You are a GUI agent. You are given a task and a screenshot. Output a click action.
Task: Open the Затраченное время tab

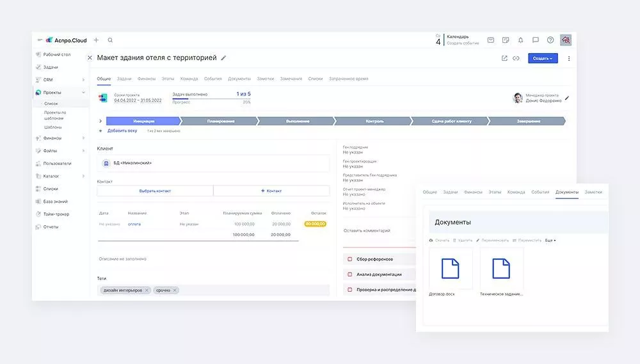pyautogui.click(x=348, y=79)
